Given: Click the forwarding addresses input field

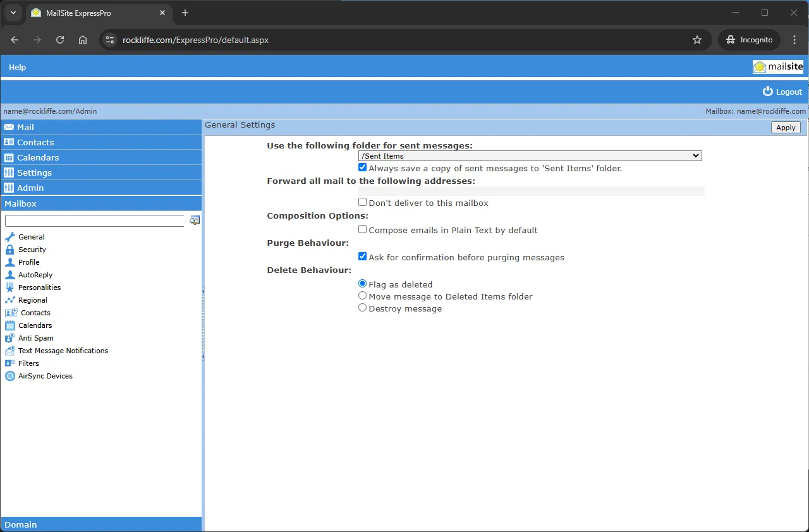Looking at the screenshot, I should 531,191.
